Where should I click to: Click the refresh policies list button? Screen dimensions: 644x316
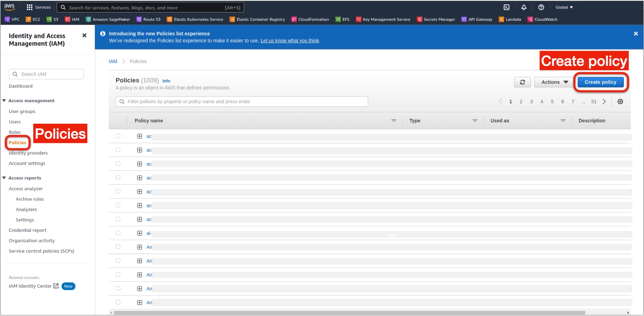(x=522, y=82)
